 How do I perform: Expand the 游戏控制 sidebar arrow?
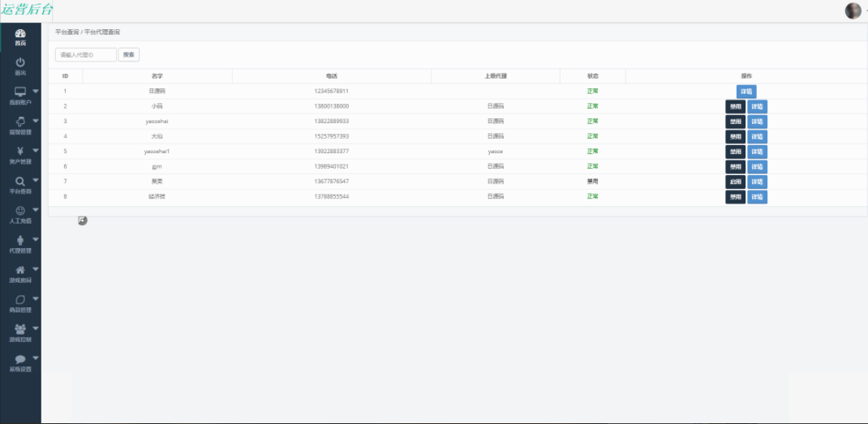point(36,328)
